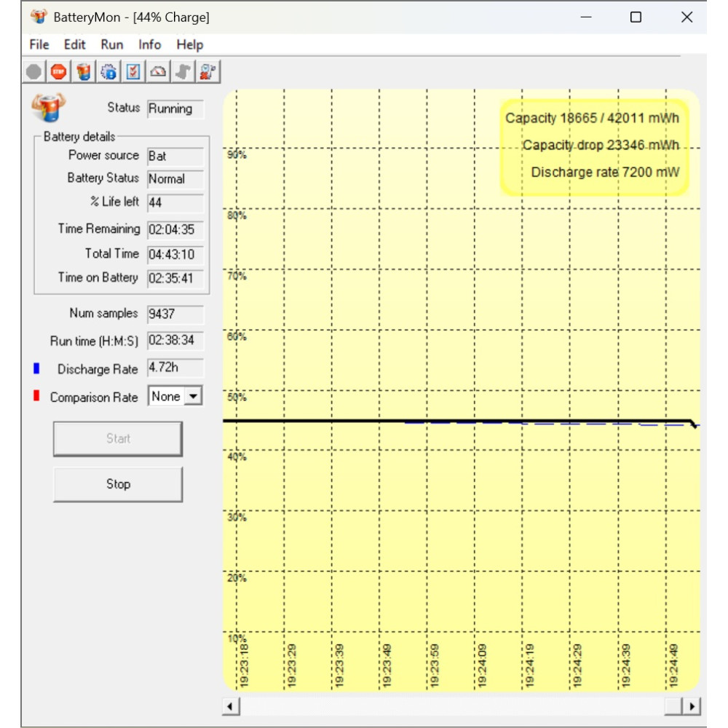Click the strong battery logo beside Status
The image size is (728, 728).
[49, 108]
